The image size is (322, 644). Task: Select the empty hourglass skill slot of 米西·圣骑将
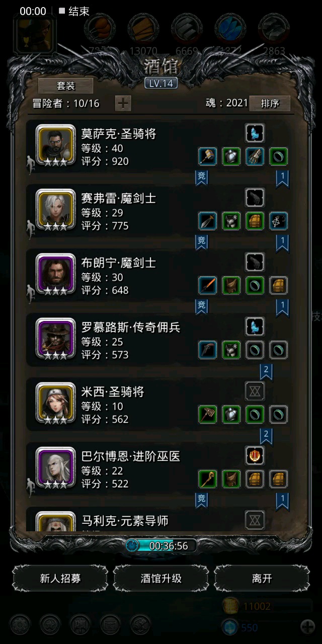(x=255, y=391)
